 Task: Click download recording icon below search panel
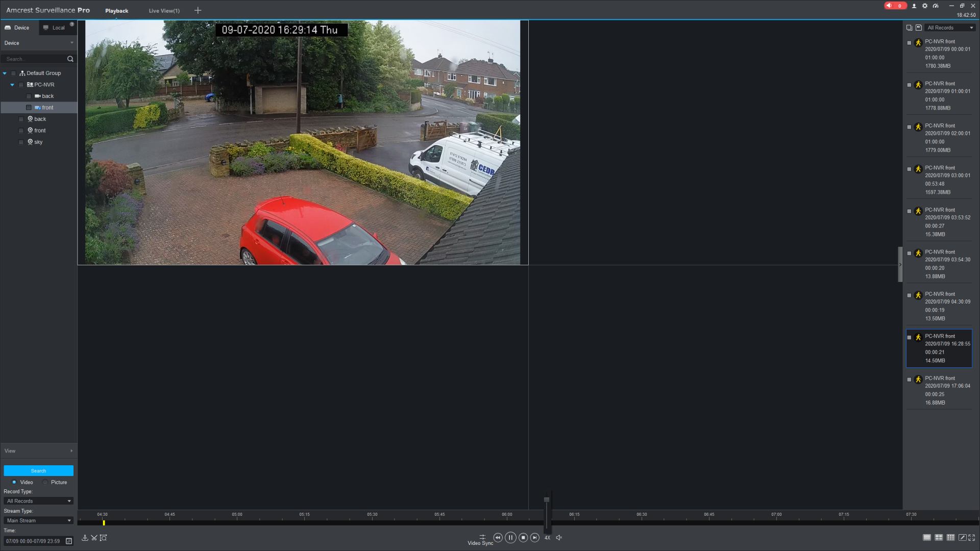point(85,538)
